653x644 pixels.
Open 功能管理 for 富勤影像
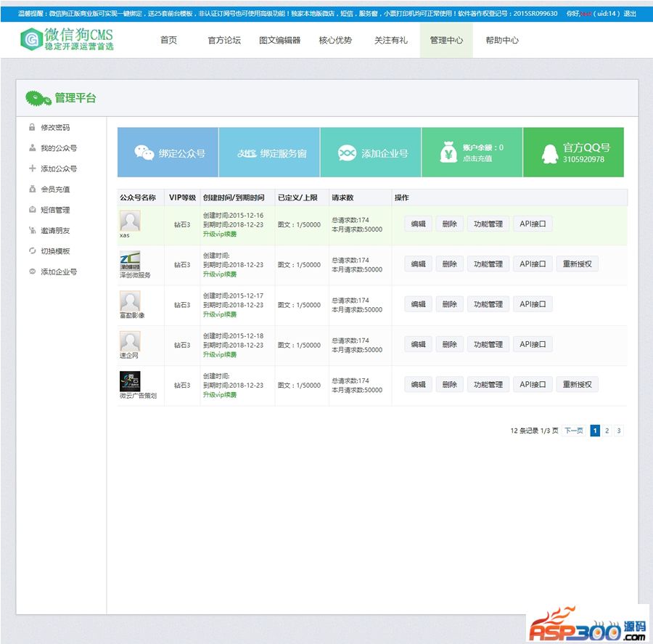click(x=488, y=304)
